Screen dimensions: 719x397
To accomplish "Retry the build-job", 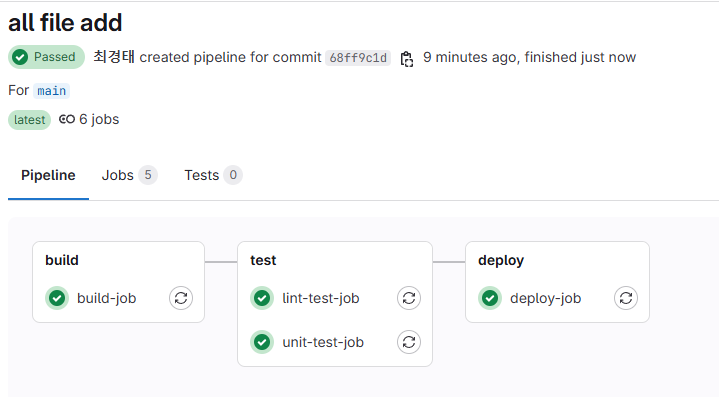I will pyautogui.click(x=181, y=298).
